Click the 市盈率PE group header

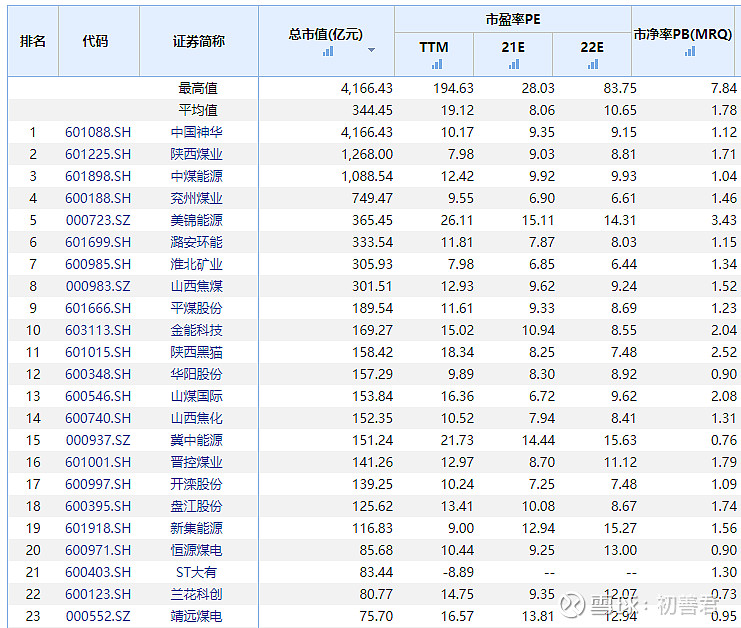point(513,19)
